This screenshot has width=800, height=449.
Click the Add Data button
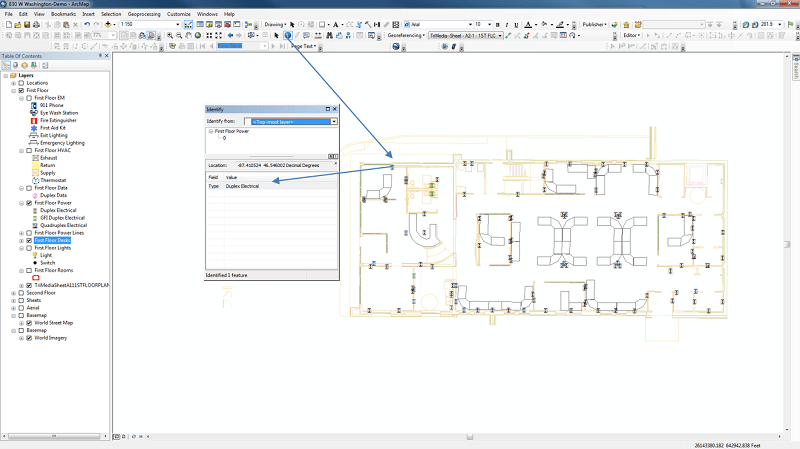108,24
